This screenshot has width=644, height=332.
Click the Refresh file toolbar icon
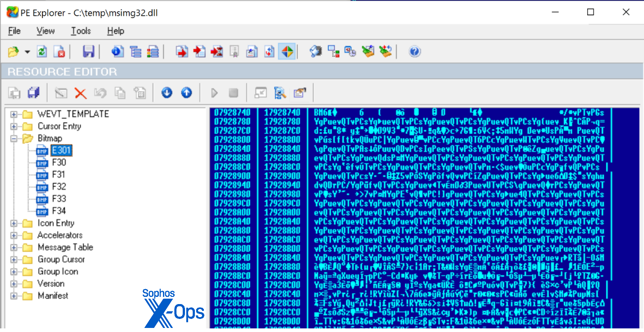coord(41,51)
